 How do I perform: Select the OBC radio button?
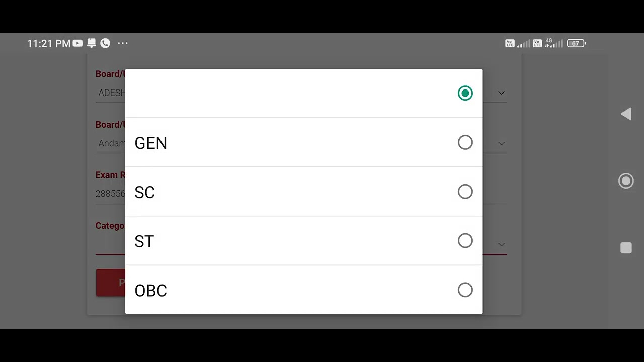pos(465,290)
